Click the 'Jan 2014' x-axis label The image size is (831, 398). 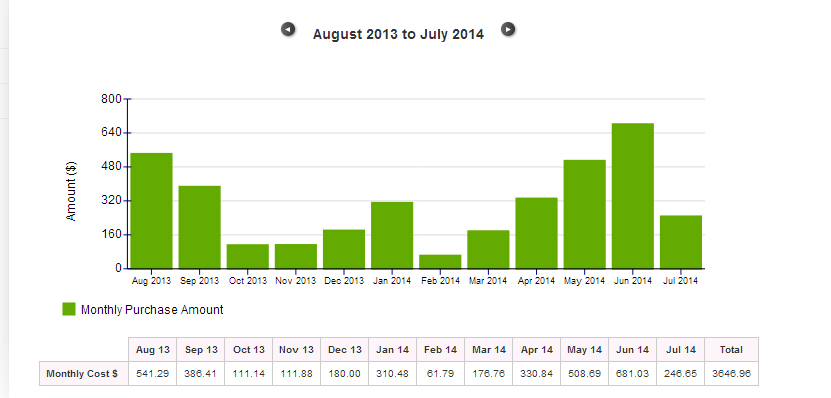(x=392, y=281)
